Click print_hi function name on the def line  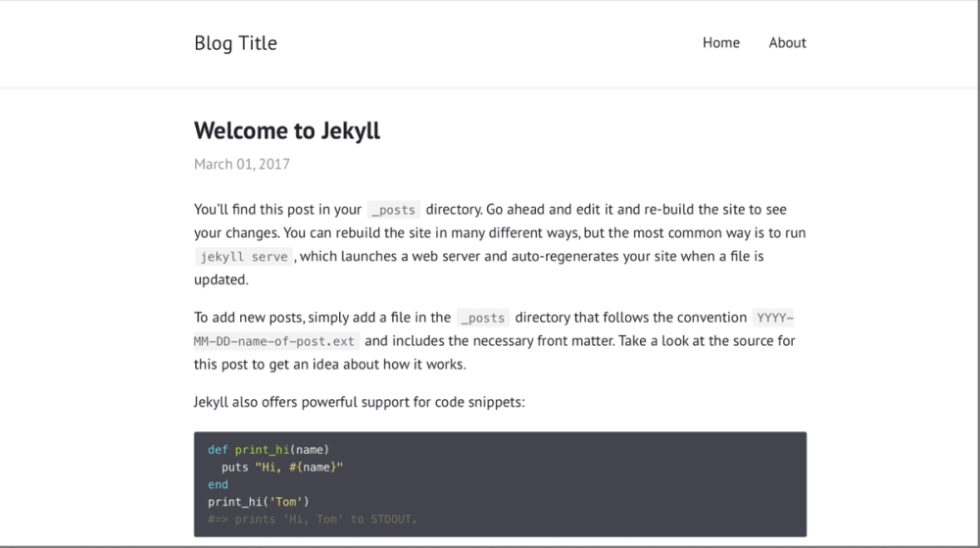(261, 450)
